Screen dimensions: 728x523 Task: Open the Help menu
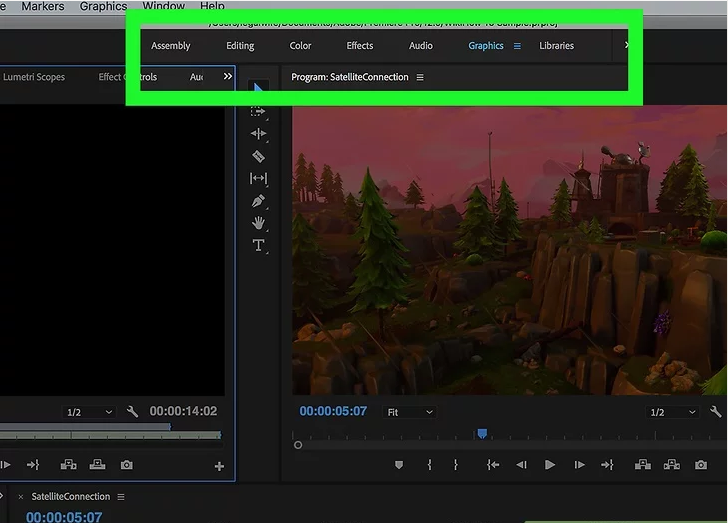point(212,6)
